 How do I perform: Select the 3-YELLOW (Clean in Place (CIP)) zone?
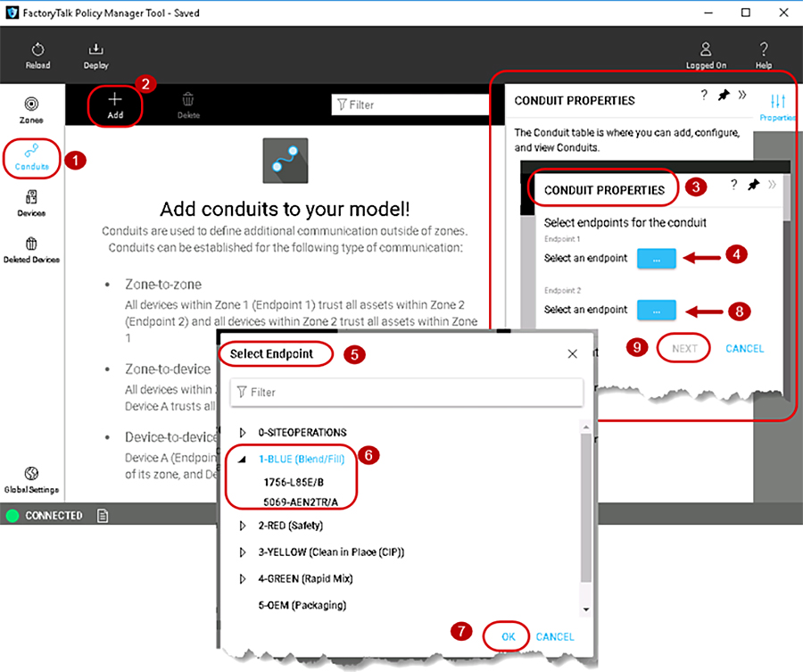tap(331, 552)
